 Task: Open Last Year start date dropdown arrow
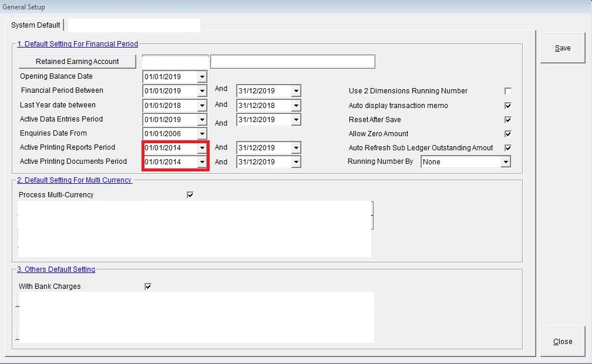click(202, 106)
